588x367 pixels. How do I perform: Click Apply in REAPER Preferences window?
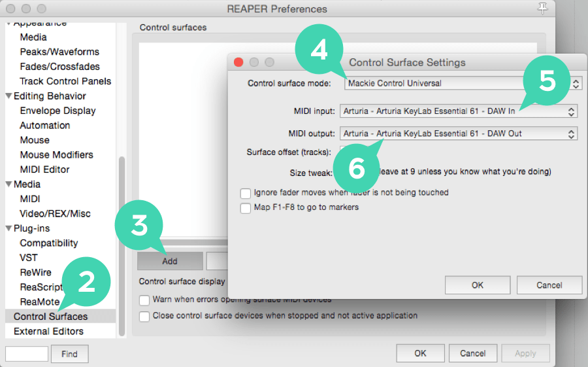tap(525, 353)
